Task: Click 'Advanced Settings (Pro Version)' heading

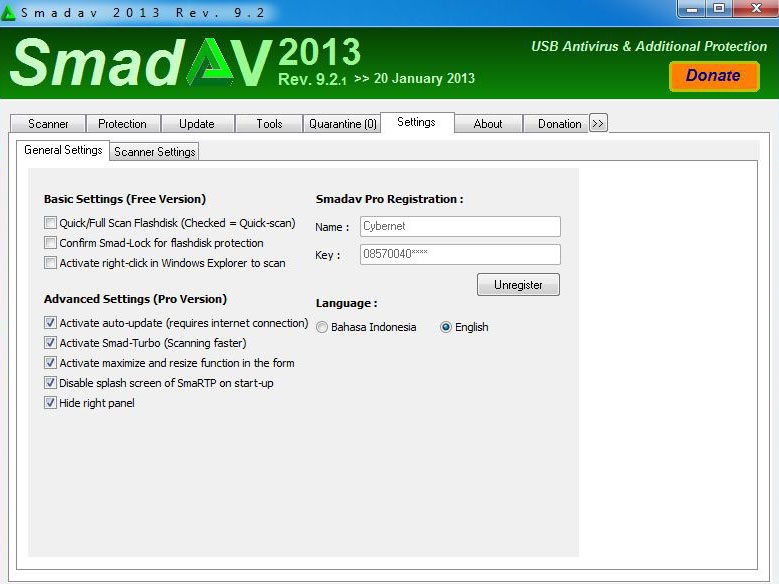Action: (135, 299)
